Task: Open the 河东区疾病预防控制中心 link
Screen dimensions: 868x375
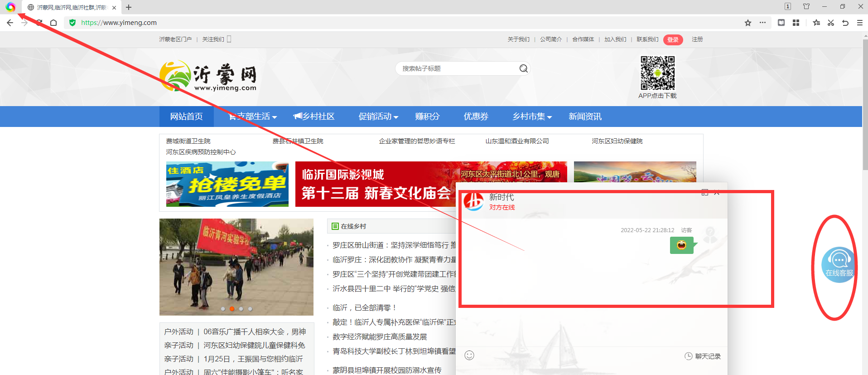Action: click(x=201, y=152)
